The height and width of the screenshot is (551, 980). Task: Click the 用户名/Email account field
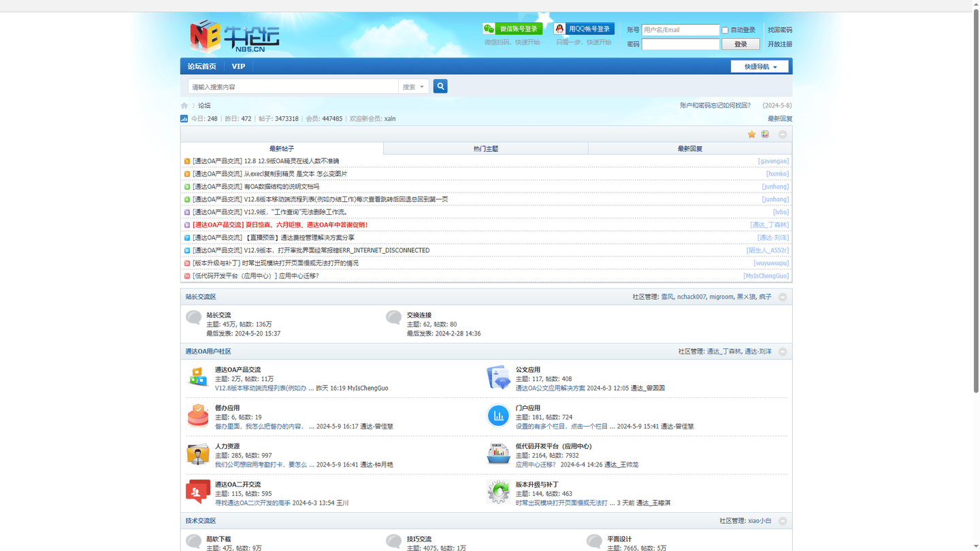[x=681, y=30]
